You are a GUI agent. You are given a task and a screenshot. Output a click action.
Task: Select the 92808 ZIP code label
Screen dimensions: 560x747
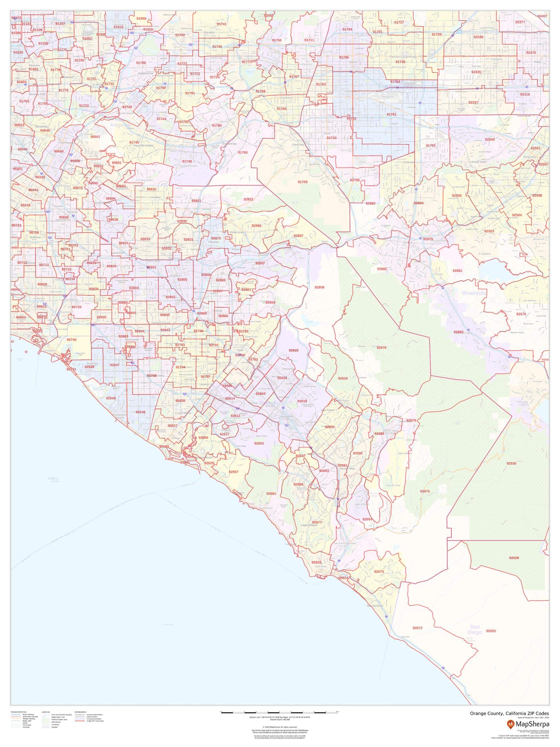click(x=319, y=287)
